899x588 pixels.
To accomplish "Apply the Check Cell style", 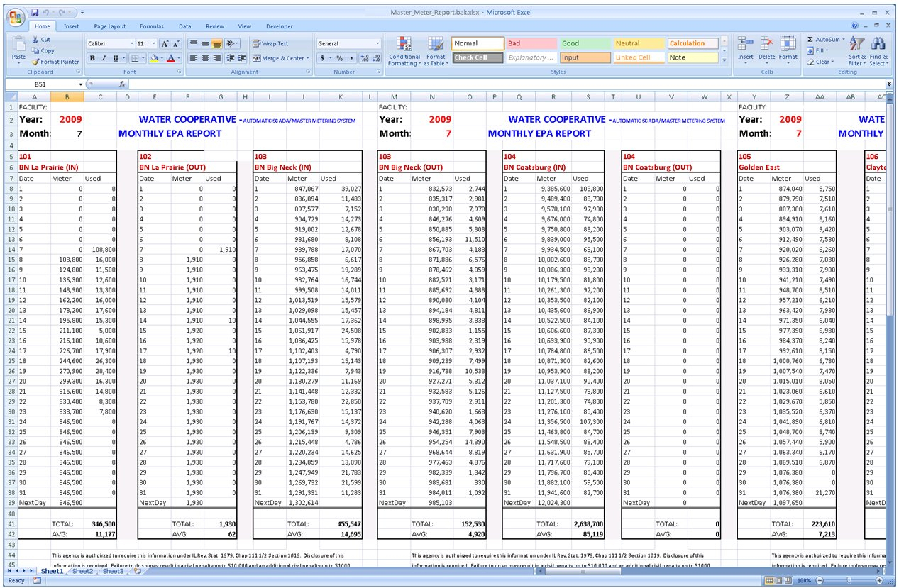I will 478,57.
